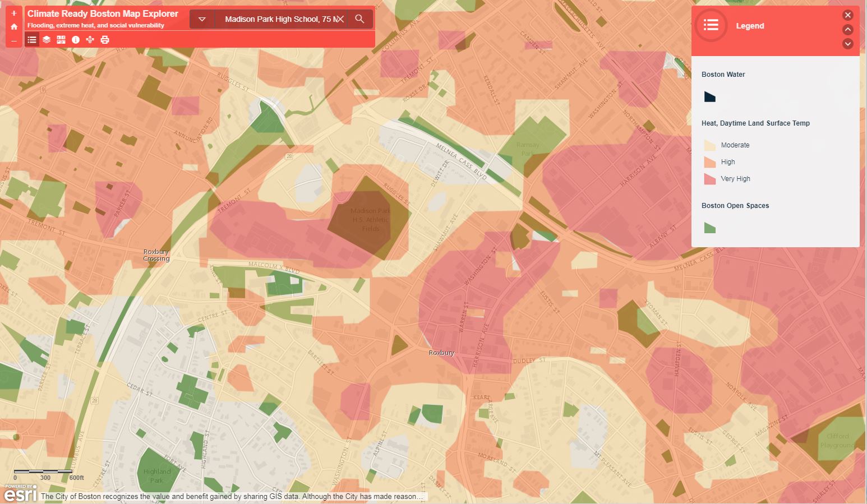
Task: Open the Print widget
Action: point(105,40)
